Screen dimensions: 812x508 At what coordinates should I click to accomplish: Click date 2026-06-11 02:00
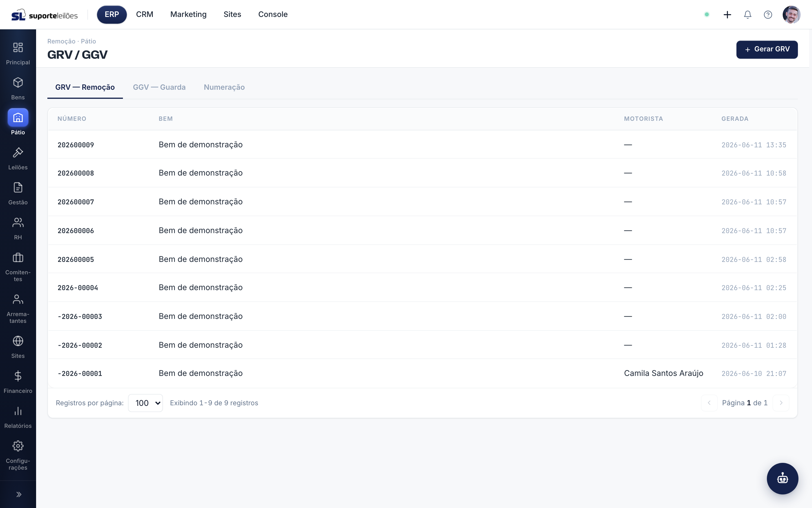click(x=754, y=316)
